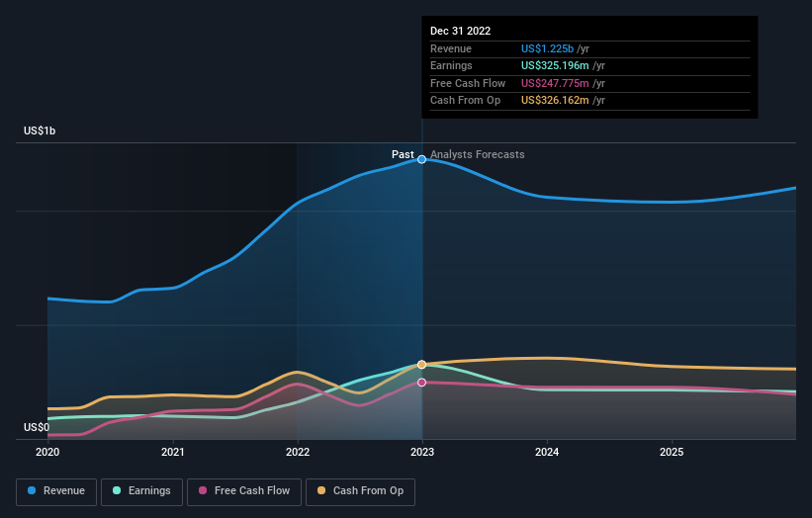
Task: Click the US$1b y-axis label
Action: click(40, 130)
